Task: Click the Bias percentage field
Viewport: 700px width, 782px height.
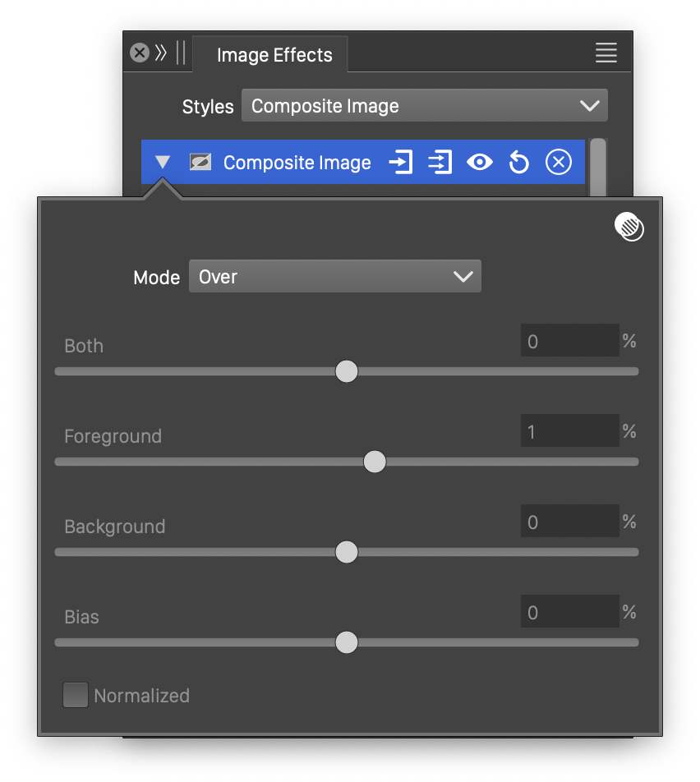Action: (x=569, y=613)
